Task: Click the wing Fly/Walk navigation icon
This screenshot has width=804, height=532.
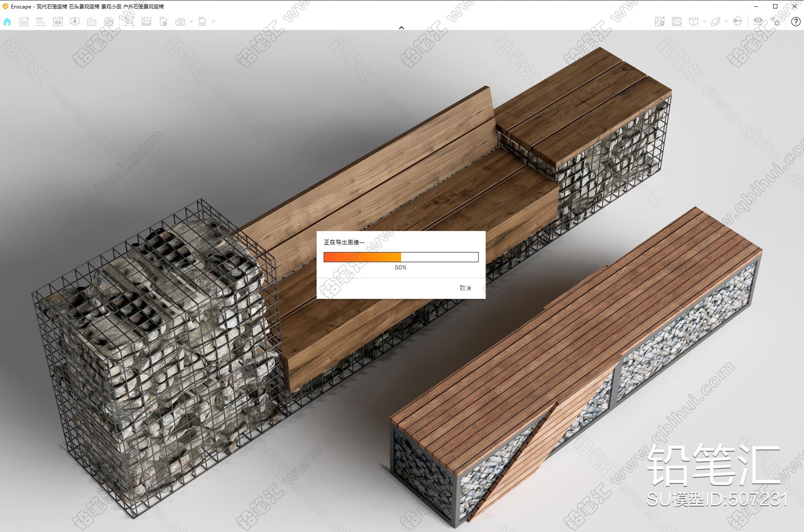Action: tap(716, 22)
